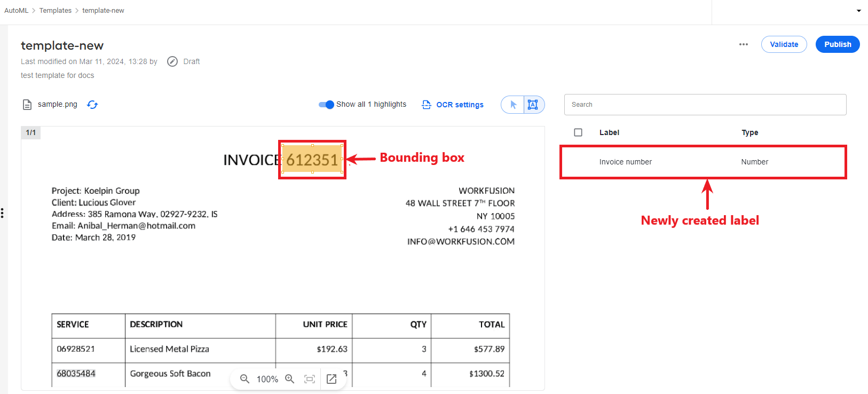Click the test template for docs description

coord(58,76)
